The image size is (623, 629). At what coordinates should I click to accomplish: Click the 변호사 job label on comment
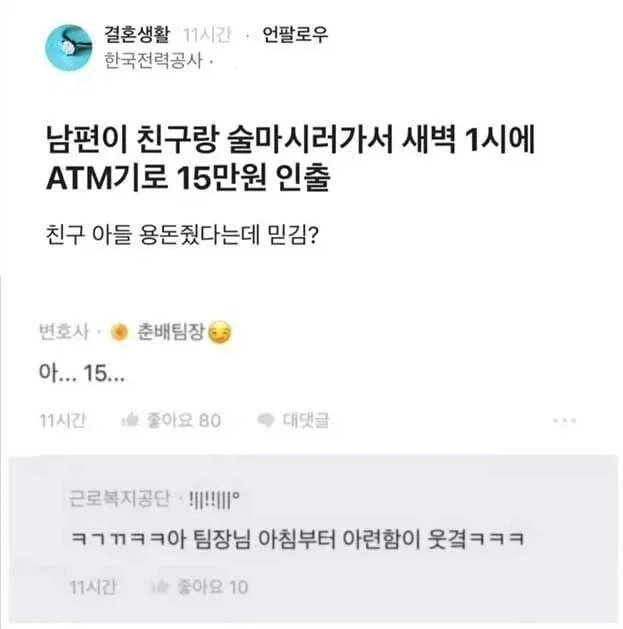pyautogui.click(x=63, y=332)
